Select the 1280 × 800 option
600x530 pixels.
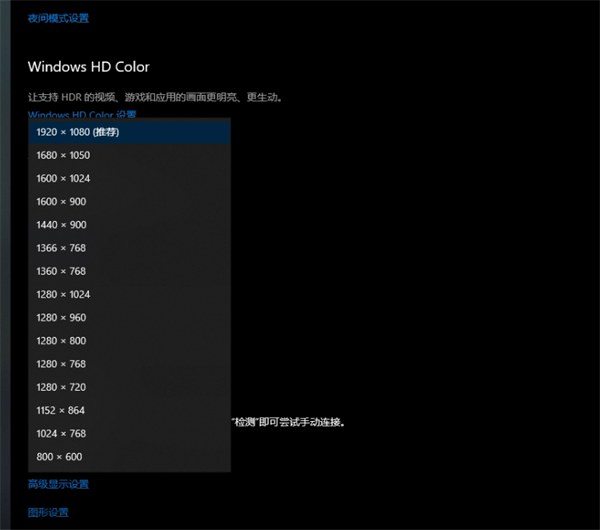pos(129,341)
